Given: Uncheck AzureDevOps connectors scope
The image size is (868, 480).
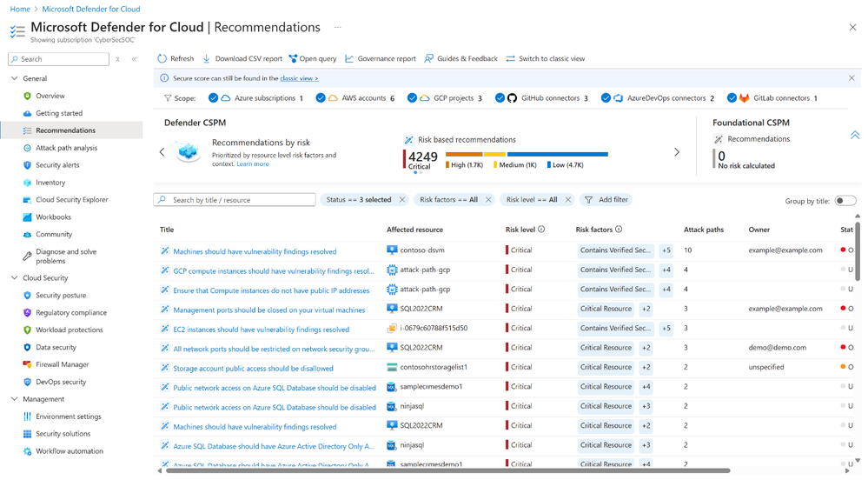Looking at the screenshot, I should click(606, 98).
